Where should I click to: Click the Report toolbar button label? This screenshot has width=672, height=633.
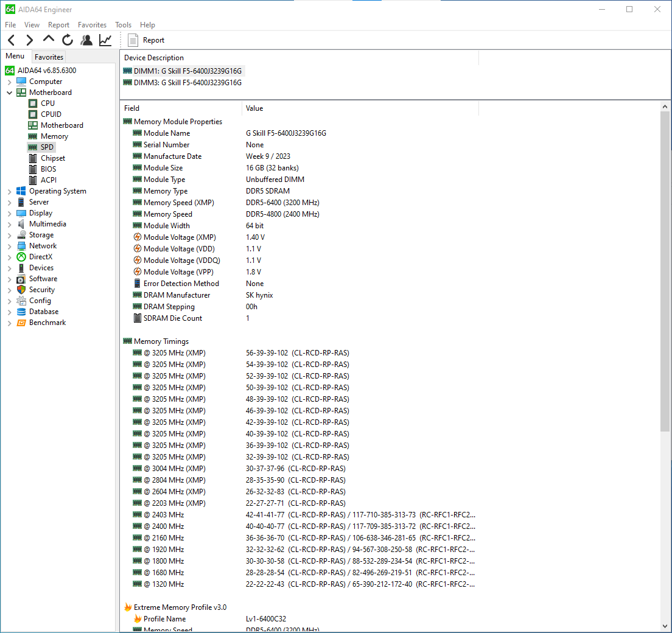click(153, 40)
